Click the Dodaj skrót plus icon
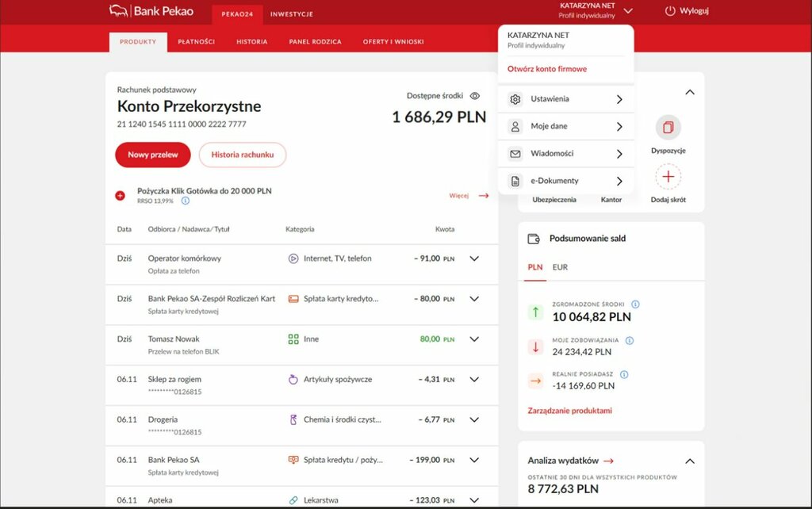Viewport: 812px width, 509px height. pyautogui.click(x=668, y=177)
